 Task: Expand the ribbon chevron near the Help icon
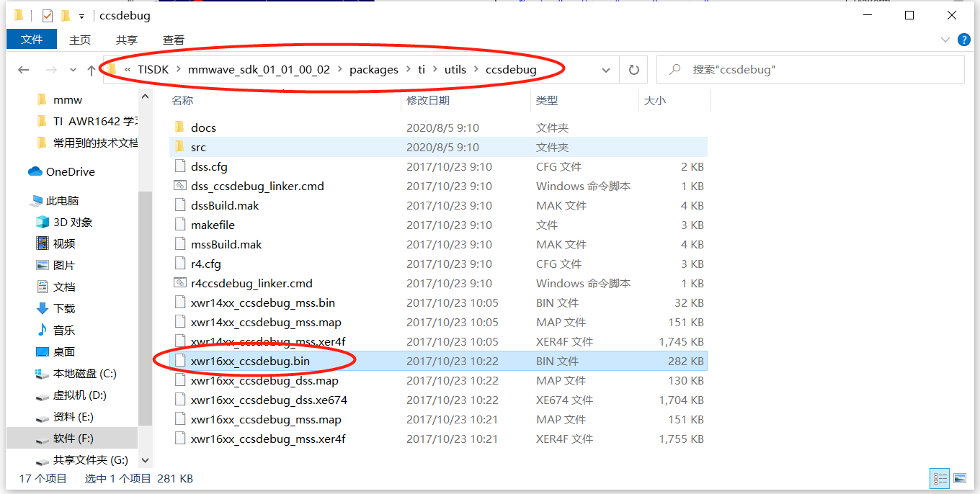[x=945, y=40]
